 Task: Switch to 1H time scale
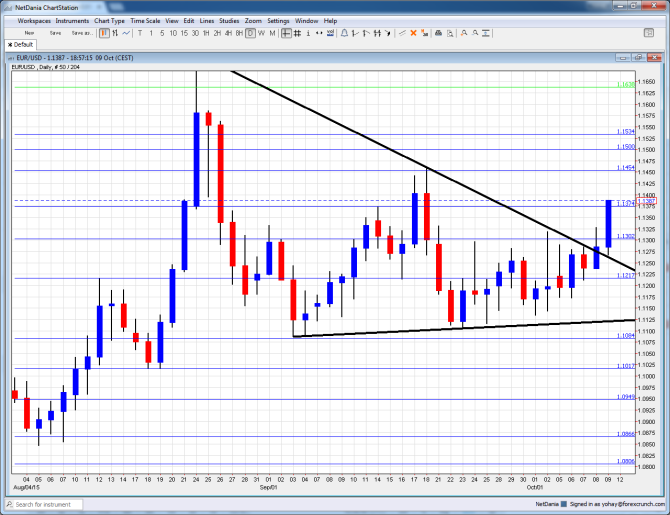[206, 33]
